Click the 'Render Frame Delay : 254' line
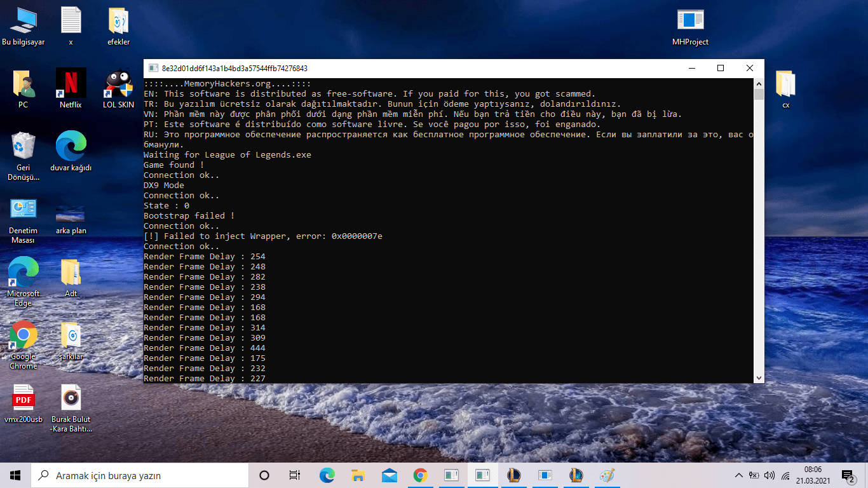Screen dimensions: 868x488 point(205,257)
